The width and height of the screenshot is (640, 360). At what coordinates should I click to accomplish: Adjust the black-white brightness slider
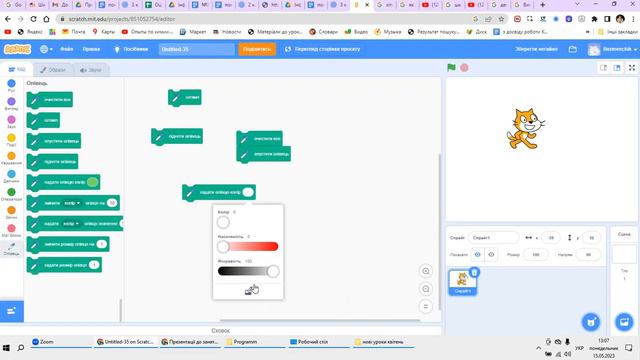click(248, 271)
